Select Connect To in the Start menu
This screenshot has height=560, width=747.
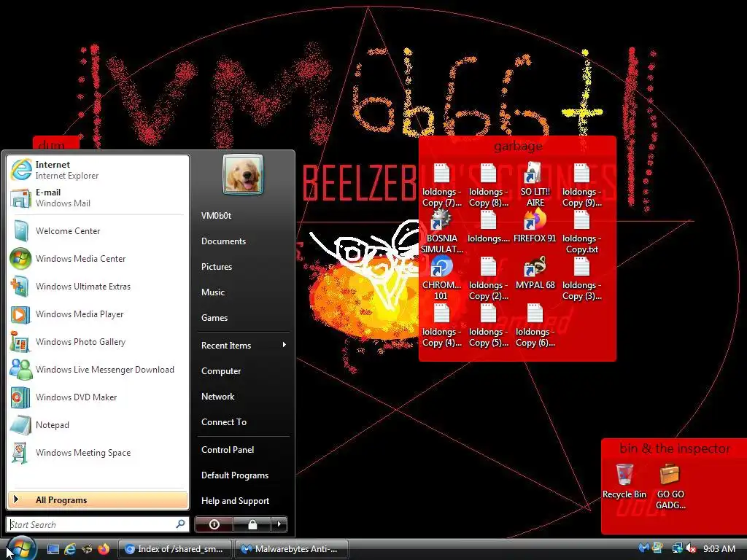pos(244,422)
